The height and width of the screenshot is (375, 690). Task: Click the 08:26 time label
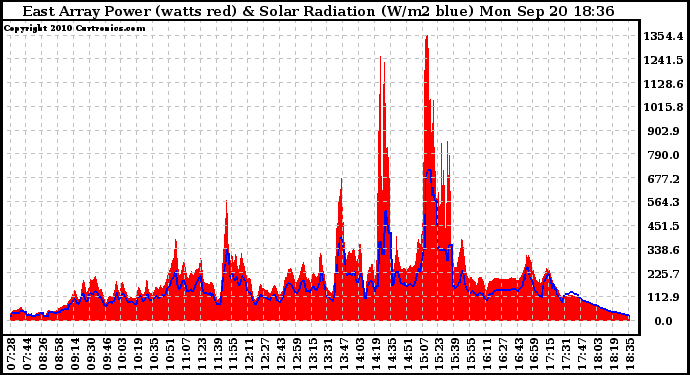tap(43, 354)
